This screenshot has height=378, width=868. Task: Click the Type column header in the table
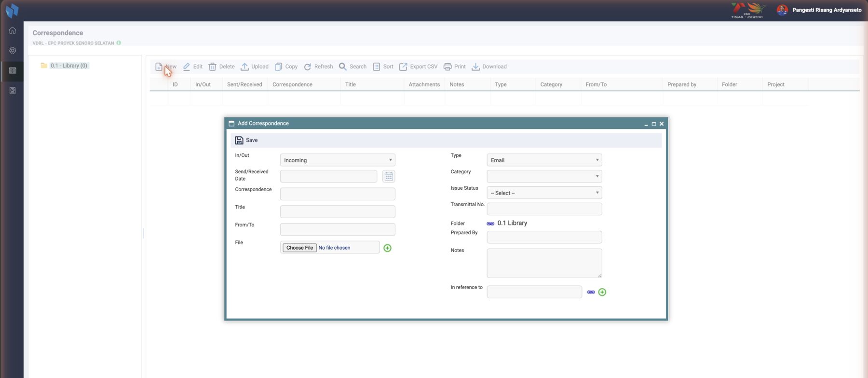(501, 84)
